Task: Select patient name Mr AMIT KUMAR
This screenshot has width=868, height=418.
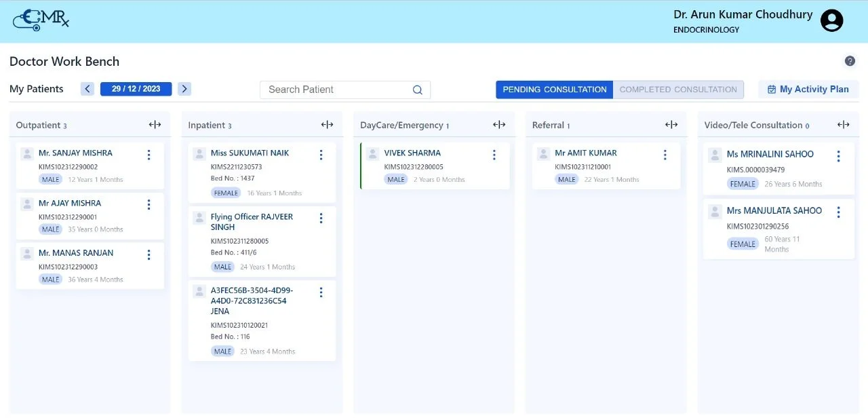Action: click(x=586, y=153)
